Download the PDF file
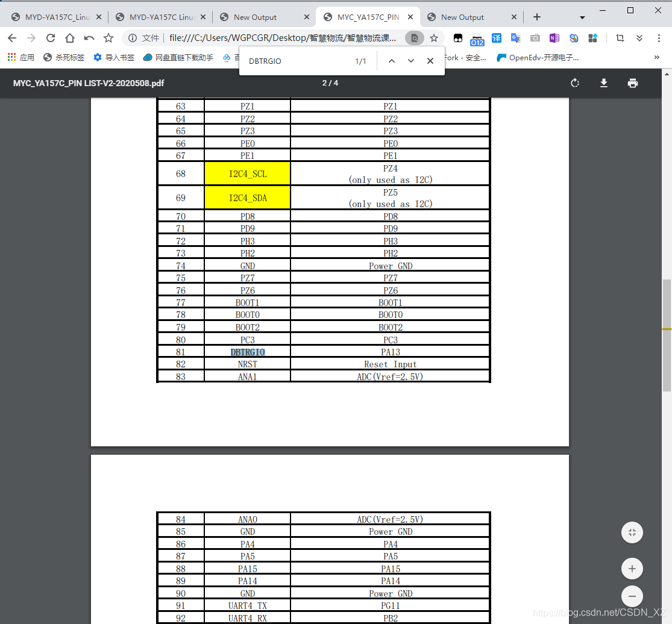The width and height of the screenshot is (672, 624). (604, 83)
